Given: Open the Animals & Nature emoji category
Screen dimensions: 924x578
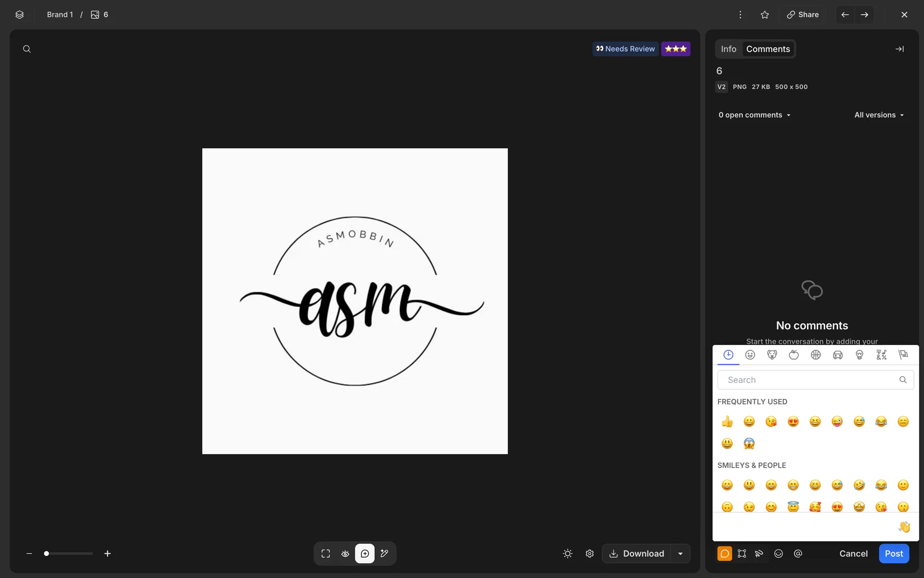Looking at the screenshot, I should point(772,355).
